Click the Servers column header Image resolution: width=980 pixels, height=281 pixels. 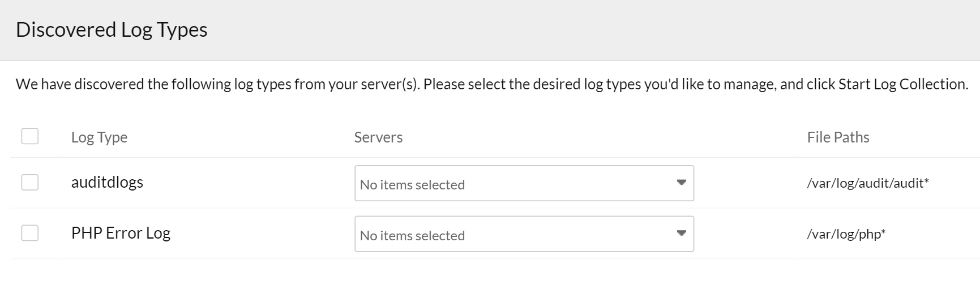coord(378,137)
